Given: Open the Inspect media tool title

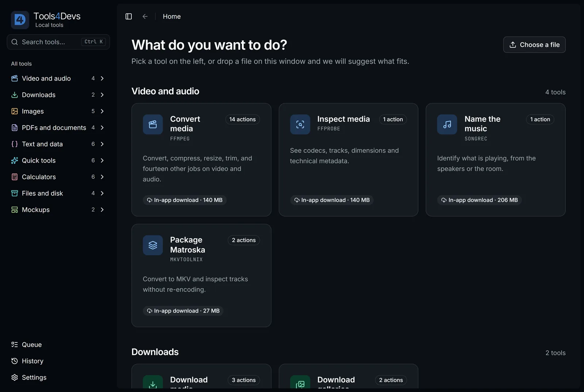Looking at the screenshot, I should coord(343,119).
